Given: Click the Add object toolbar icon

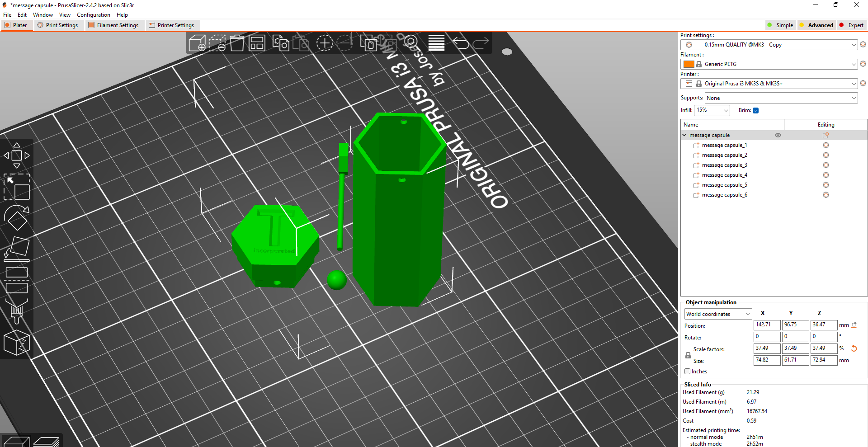Looking at the screenshot, I should [197, 43].
